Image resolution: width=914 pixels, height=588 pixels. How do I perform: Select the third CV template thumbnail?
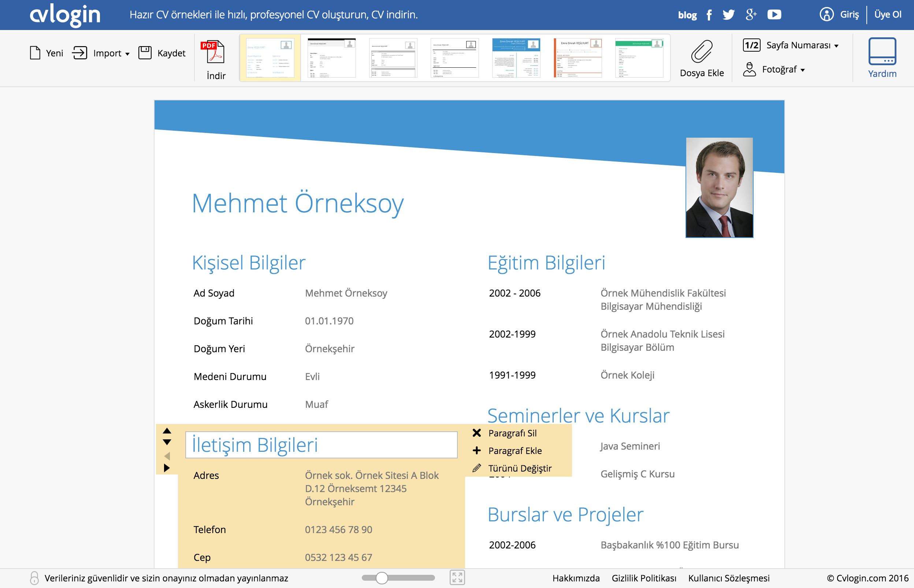pos(393,57)
